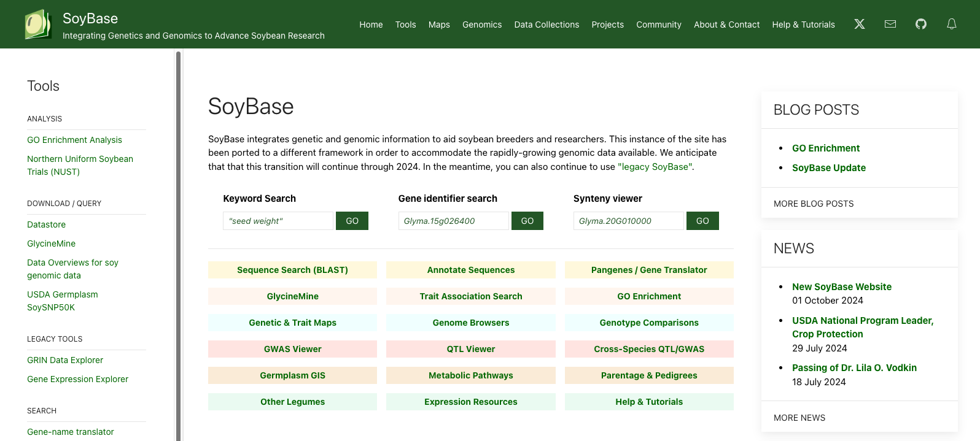
Task: Click MORE BLOG POSTS
Action: (x=814, y=204)
